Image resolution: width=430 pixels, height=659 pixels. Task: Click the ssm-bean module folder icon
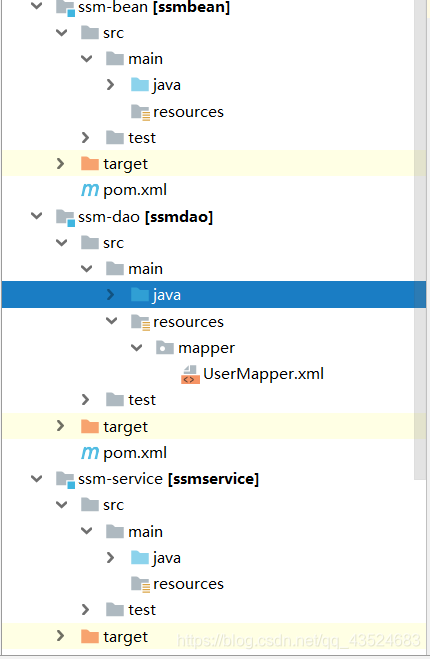pos(66,8)
